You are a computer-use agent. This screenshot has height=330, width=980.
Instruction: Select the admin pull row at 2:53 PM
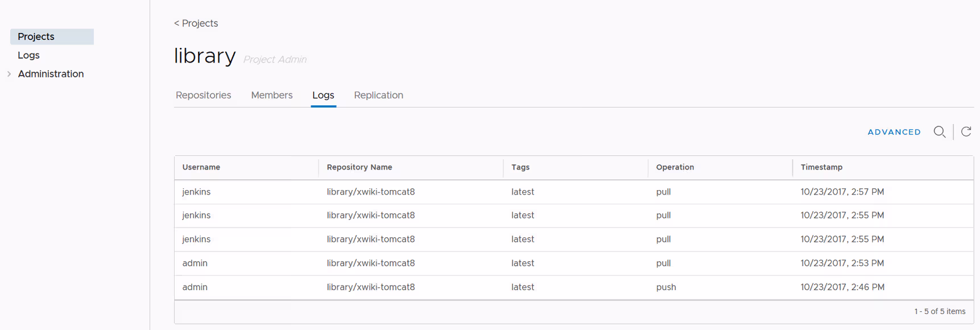573,263
